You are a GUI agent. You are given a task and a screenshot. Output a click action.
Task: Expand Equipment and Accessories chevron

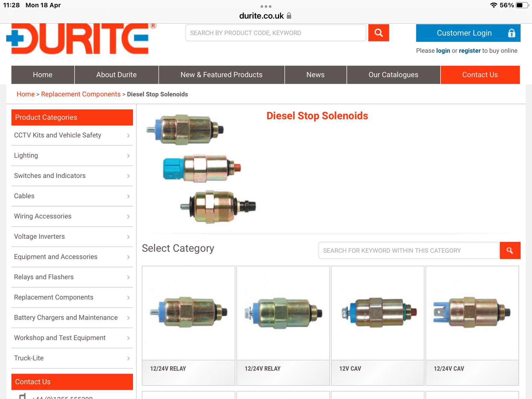[x=128, y=257]
